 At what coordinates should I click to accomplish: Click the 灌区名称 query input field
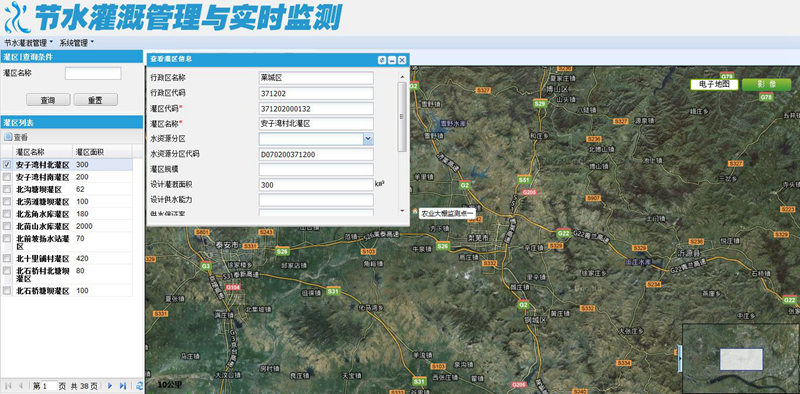click(x=93, y=73)
